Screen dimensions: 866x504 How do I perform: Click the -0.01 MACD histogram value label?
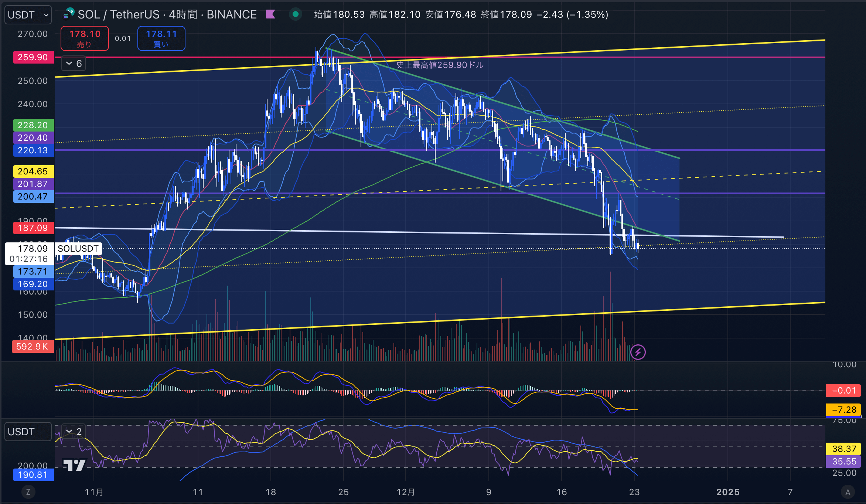click(843, 391)
